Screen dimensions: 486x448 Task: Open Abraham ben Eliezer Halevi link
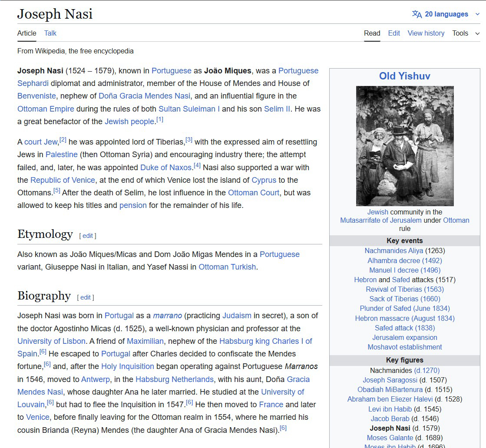coord(390,399)
